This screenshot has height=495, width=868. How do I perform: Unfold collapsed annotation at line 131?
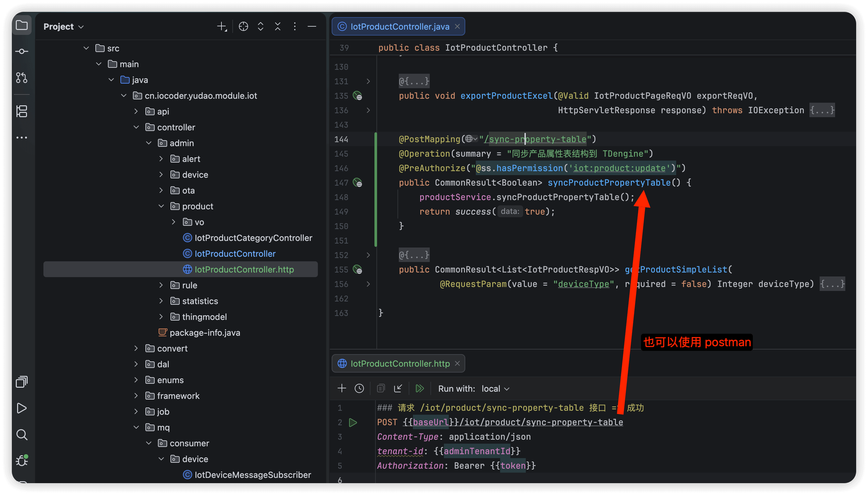coord(368,81)
